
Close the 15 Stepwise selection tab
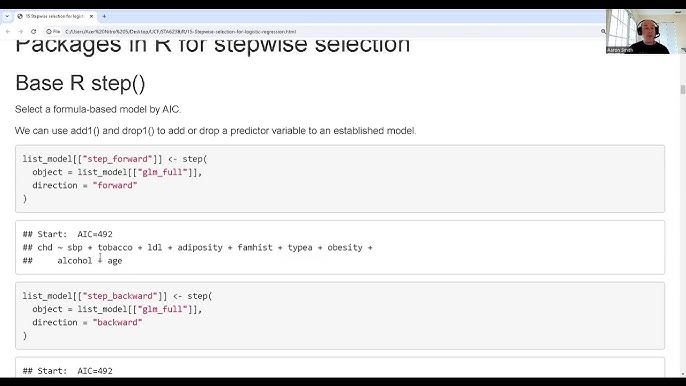91,16
